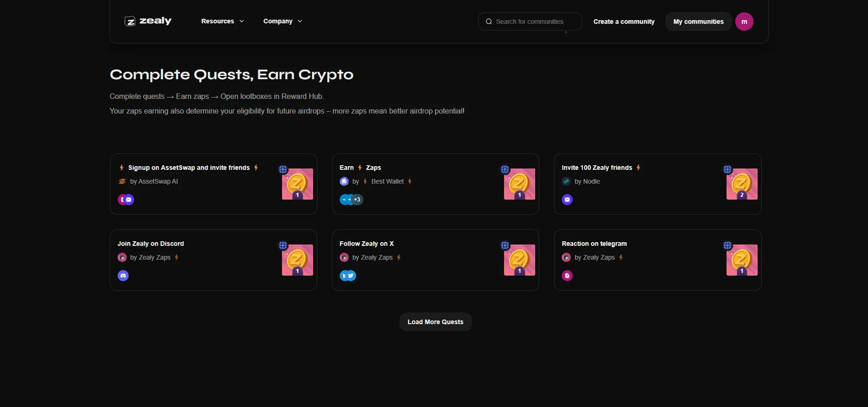Click Zealy Zaps logo on Discord quest
The height and width of the screenshot is (407, 868).
click(x=122, y=257)
